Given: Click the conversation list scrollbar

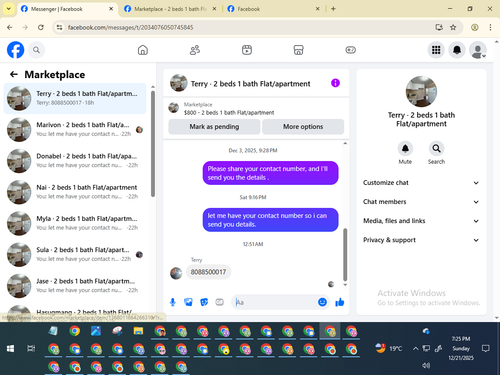Looking at the screenshot, I should pos(153,144).
